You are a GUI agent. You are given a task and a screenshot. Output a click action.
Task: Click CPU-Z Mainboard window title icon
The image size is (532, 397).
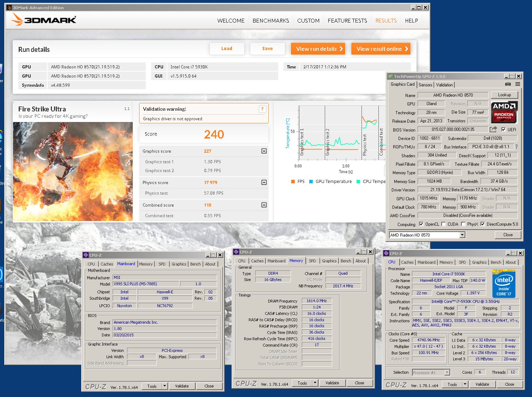click(x=86, y=255)
